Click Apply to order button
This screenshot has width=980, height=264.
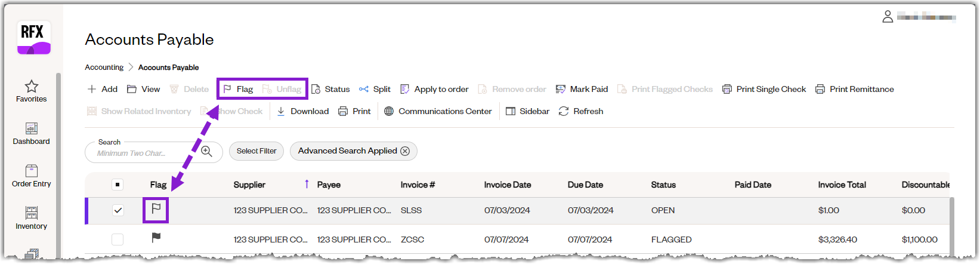click(434, 89)
